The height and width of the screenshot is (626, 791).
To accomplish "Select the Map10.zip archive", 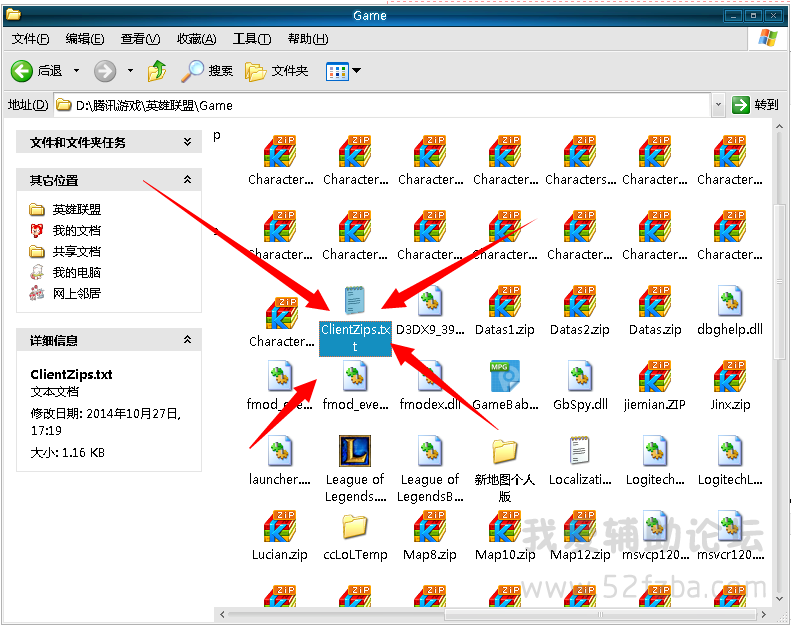I will [505, 536].
